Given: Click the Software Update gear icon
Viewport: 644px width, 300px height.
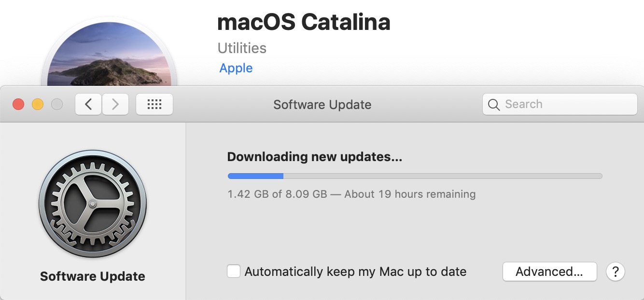Looking at the screenshot, I should click(x=93, y=204).
